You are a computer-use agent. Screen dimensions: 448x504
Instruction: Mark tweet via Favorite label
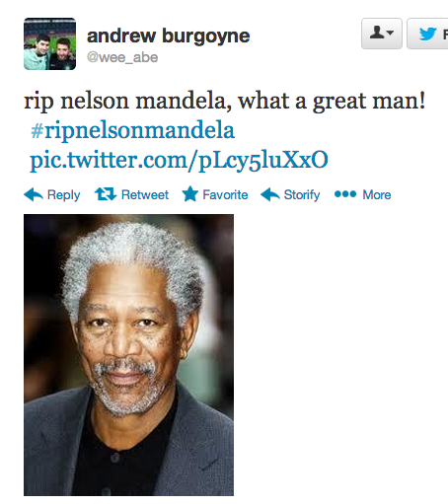[x=225, y=194]
